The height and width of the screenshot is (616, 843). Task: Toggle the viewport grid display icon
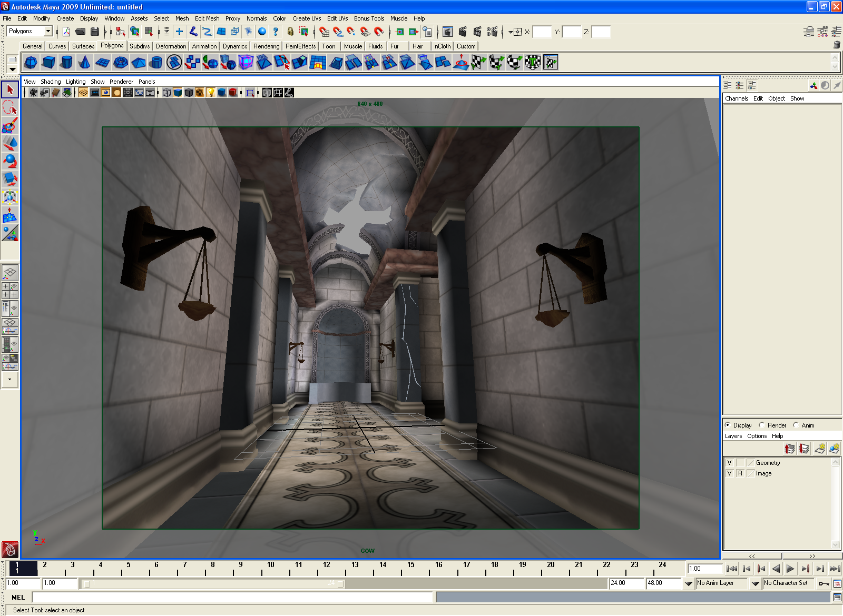pos(83,93)
